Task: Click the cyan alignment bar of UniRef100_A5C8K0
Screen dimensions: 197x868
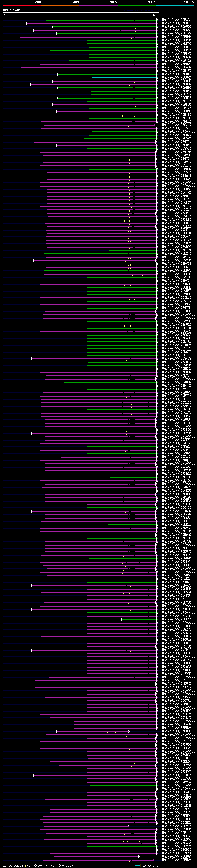Action: pos(125,78)
